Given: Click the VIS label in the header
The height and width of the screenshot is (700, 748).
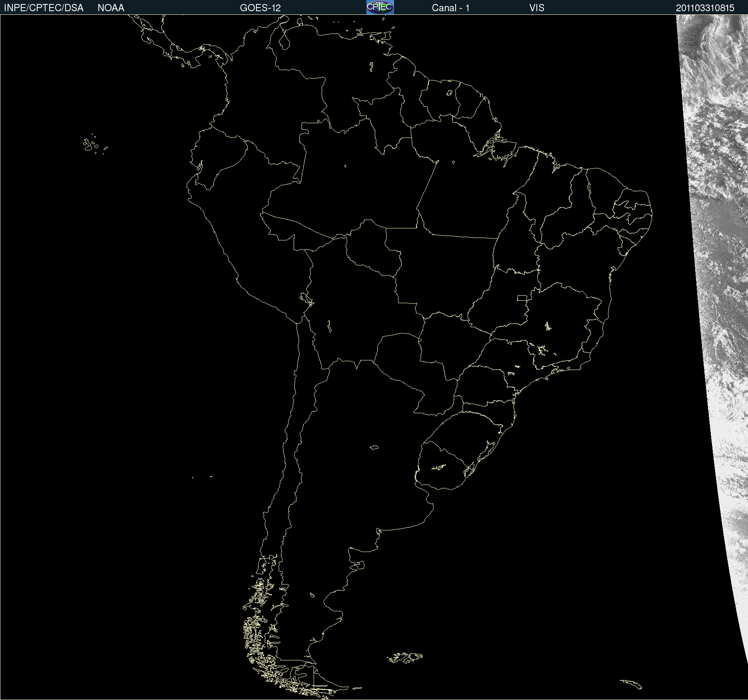Looking at the screenshot, I should click(x=537, y=8).
